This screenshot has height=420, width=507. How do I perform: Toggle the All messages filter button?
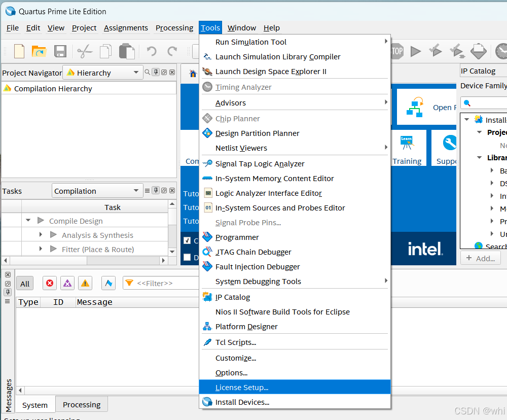coord(25,284)
